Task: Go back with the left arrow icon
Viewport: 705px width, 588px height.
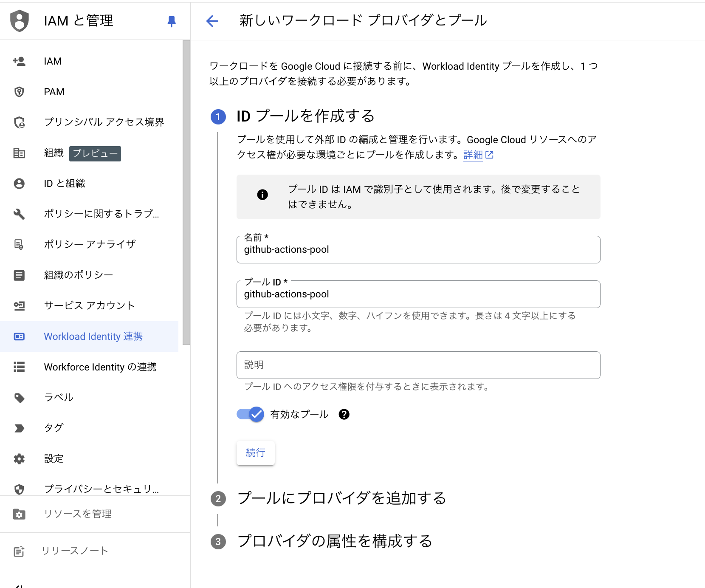Action: [212, 21]
